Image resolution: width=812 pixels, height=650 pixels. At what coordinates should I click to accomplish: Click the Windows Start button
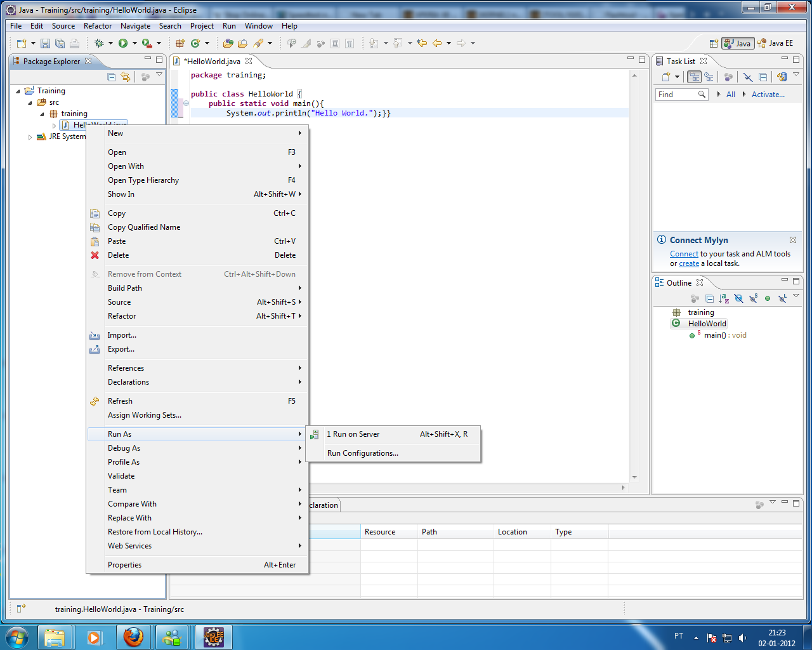pyautogui.click(x=17, y=637)
